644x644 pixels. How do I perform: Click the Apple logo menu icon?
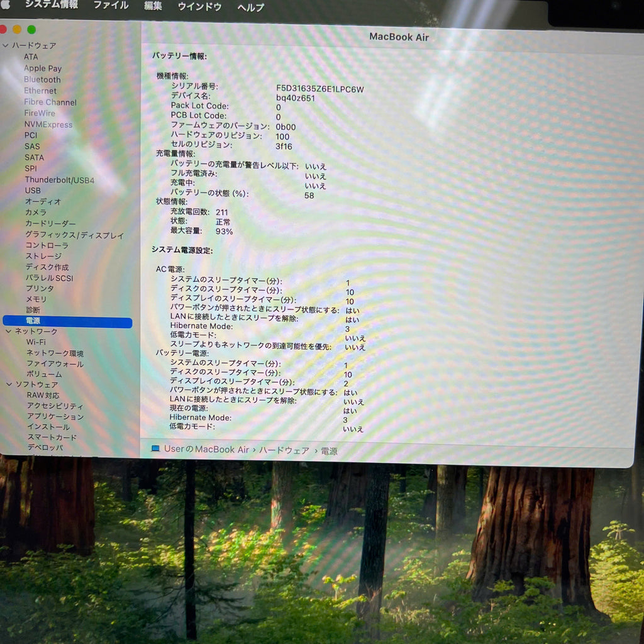(6, 5)
